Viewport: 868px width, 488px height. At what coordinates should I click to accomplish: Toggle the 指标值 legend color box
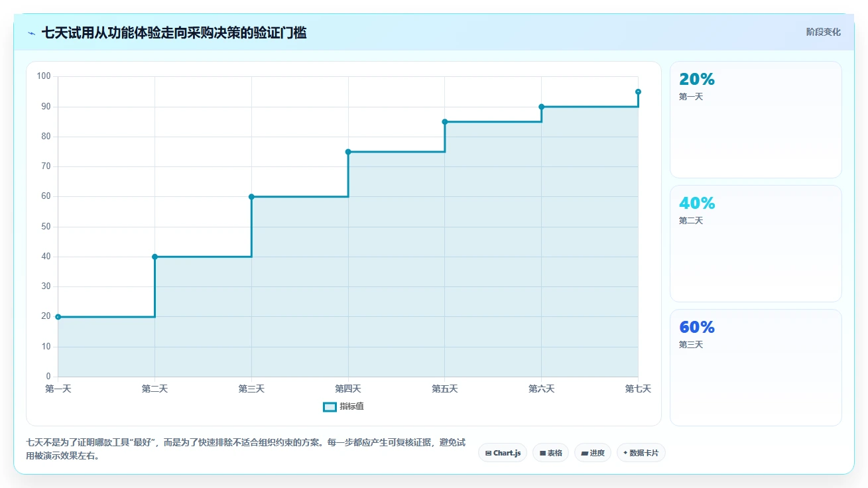tap(330, 407)
